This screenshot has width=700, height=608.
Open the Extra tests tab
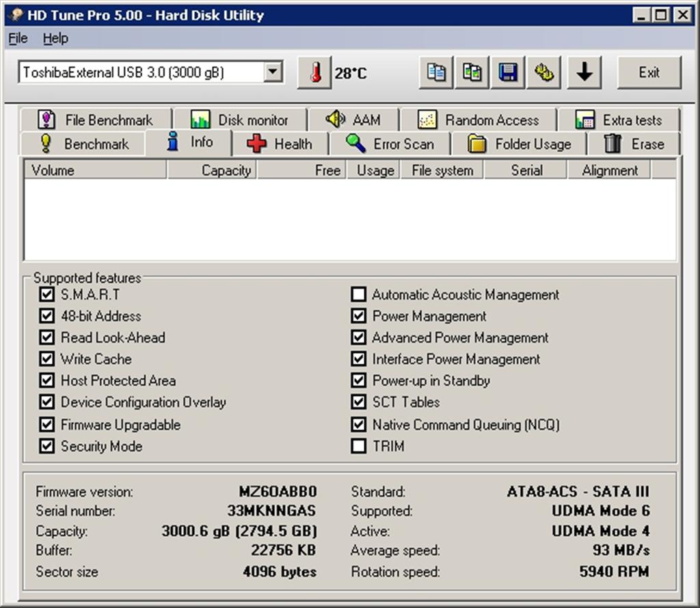(x=619, y=120)
